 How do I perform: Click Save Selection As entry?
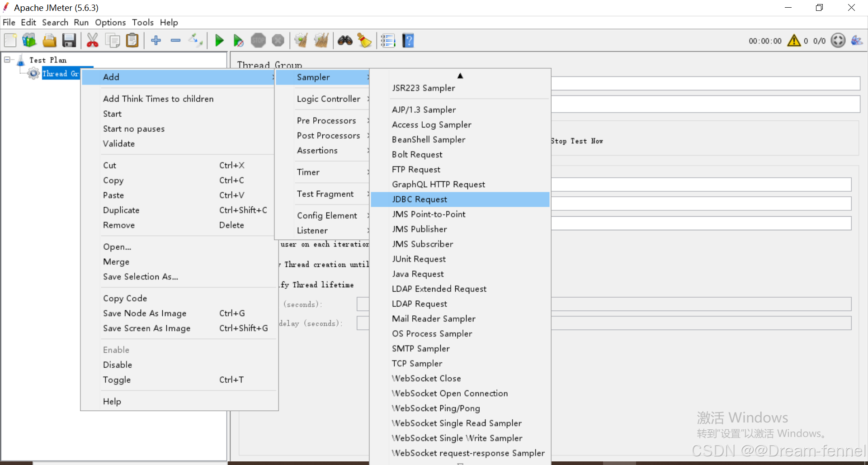(x=179, y=276)
